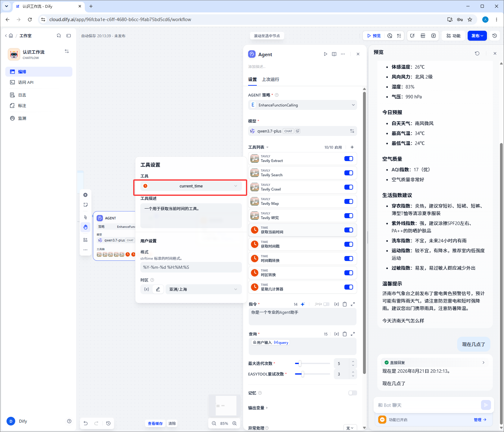Expand the 输出变量 section
Viewport: 504px width, 432px height.
(258, 408)
